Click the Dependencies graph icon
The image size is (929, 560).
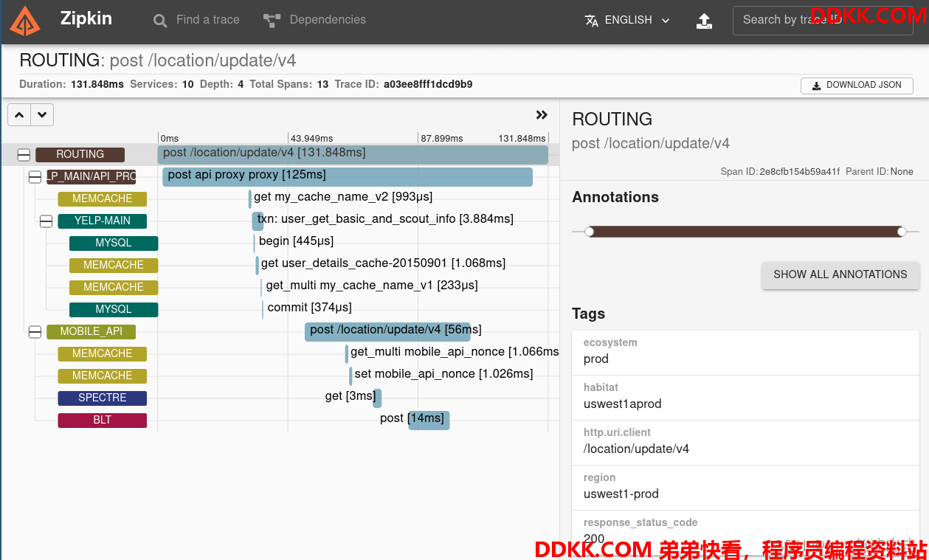pyautogui.click(x=272, y=21)
